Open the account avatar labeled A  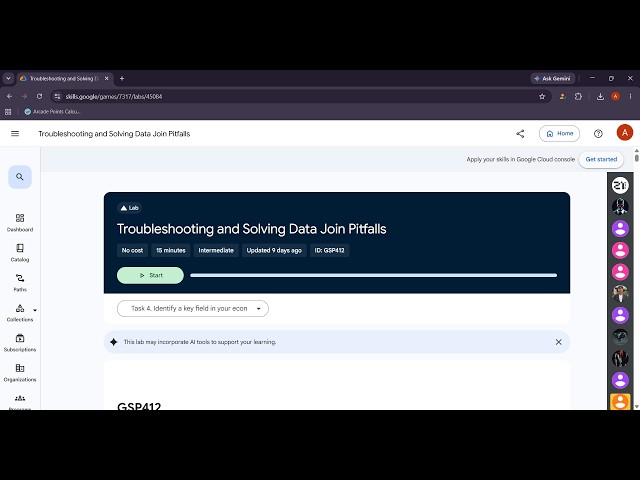(624, 133)
